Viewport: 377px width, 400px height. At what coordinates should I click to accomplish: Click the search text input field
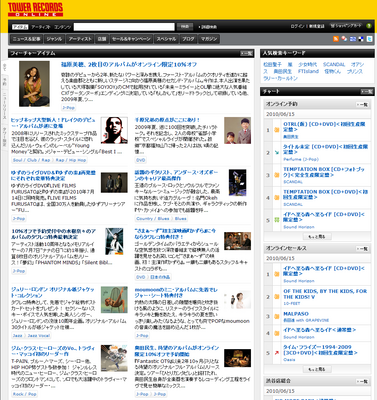[x=124, y=27]
